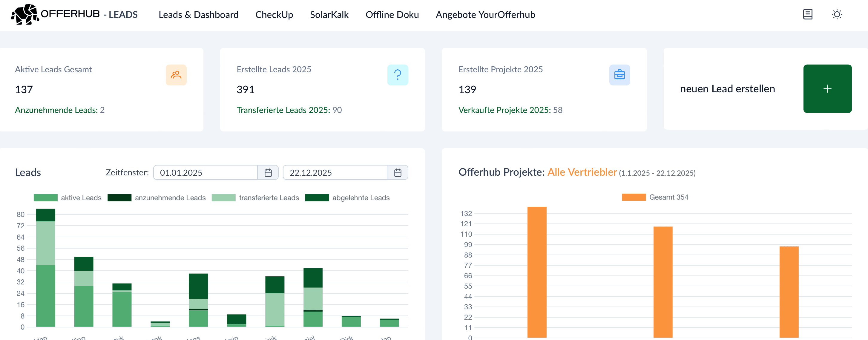868x340 pixels.
Task: Click the Zeitfenster label
Action: [127, 172]
